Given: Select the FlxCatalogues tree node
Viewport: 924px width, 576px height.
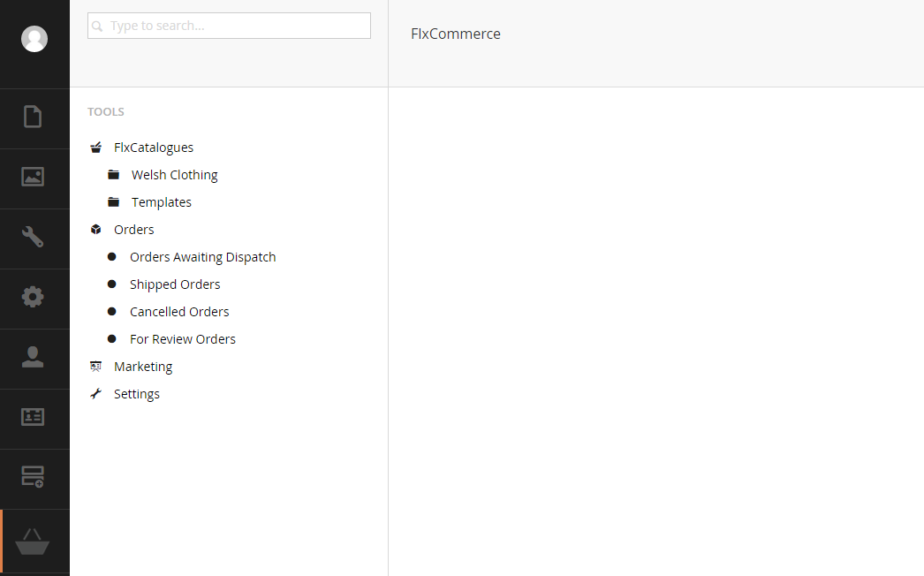Looking at the screenshot, I should (x=153, y=148).
